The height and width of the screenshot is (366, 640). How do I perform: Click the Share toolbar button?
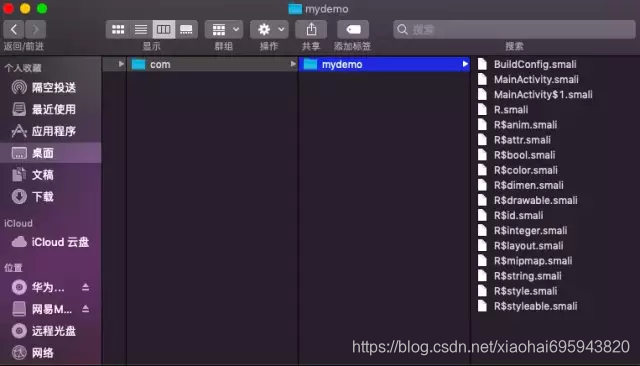point(311,29)
